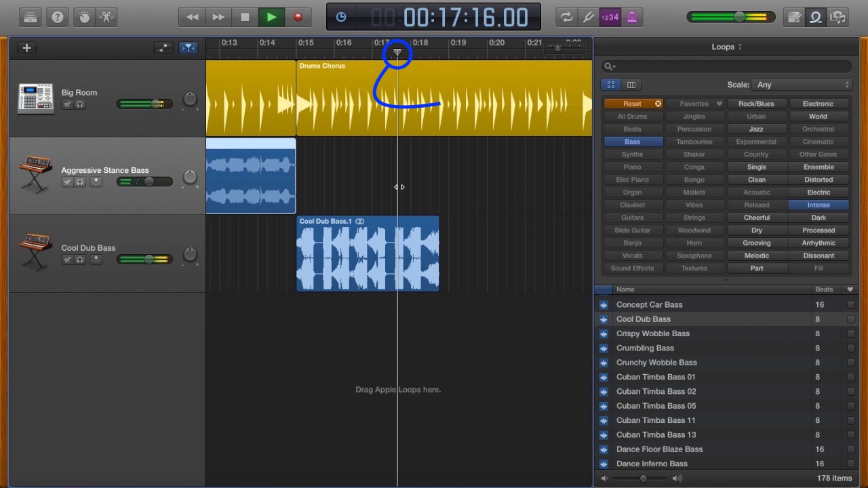Click the Reset keyword button
Viewport: 868px width, 488px height.
coord(633,104)
